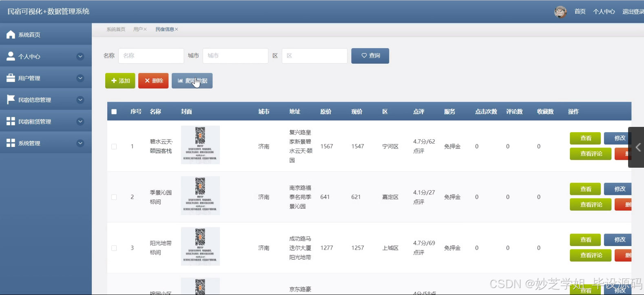Click 修改 for row 1 碧水云天
This screenshot has height=295, width=644.
pyautogui.click(x=618, y=138)
